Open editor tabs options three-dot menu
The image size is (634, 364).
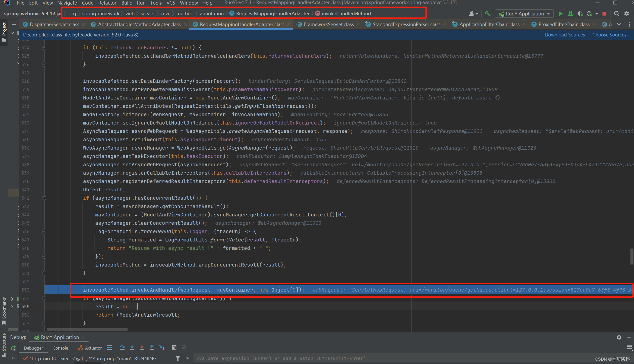tap(629, 24)
